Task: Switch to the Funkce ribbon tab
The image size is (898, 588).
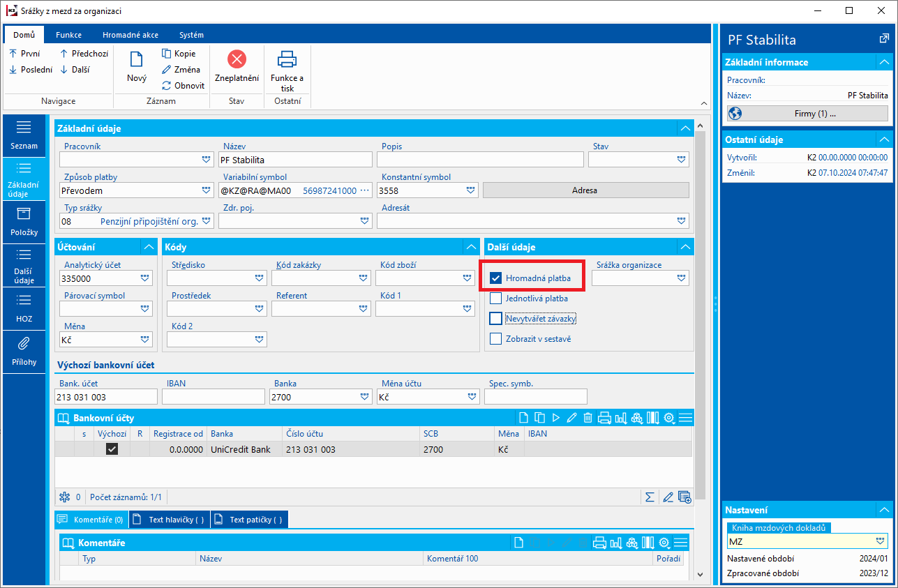Action: coord(69,35)
